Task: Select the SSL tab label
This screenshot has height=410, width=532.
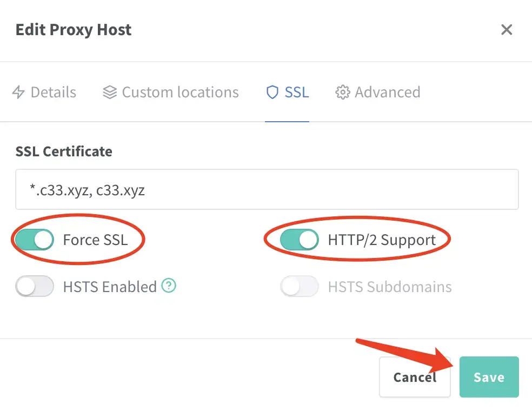Action: (297, 92)
